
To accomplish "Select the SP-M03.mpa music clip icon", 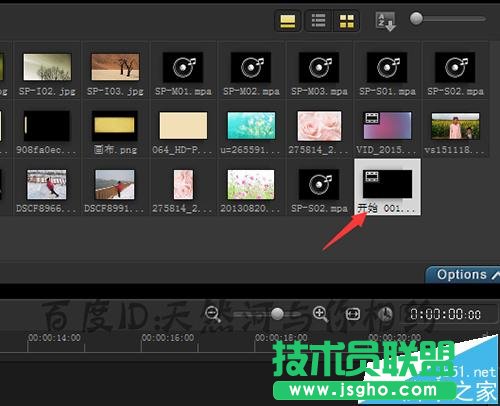I will [x=319, y=67].
